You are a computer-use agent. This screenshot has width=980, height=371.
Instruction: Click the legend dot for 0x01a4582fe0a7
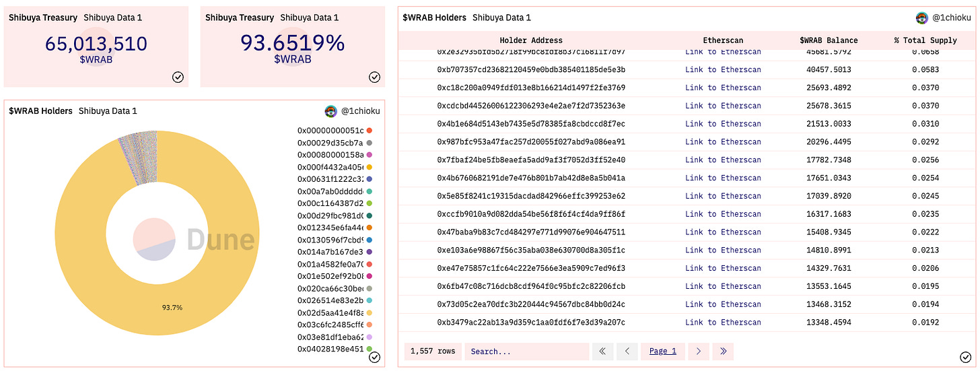coord(370,264)
